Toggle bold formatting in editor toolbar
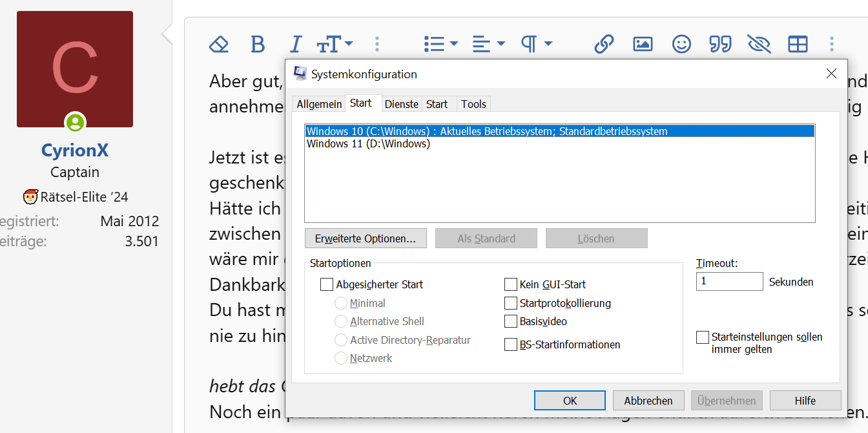 [258, 44]
